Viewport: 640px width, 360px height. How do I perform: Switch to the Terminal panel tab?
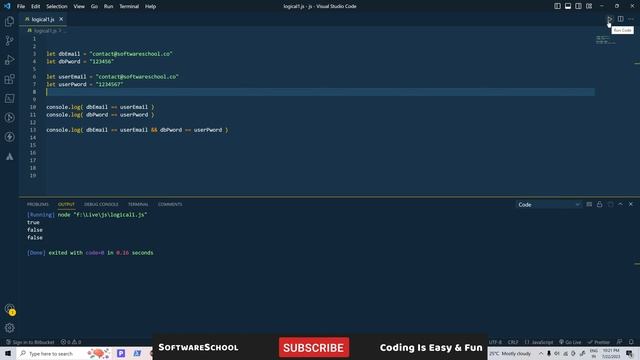click(x=138, y=204)
